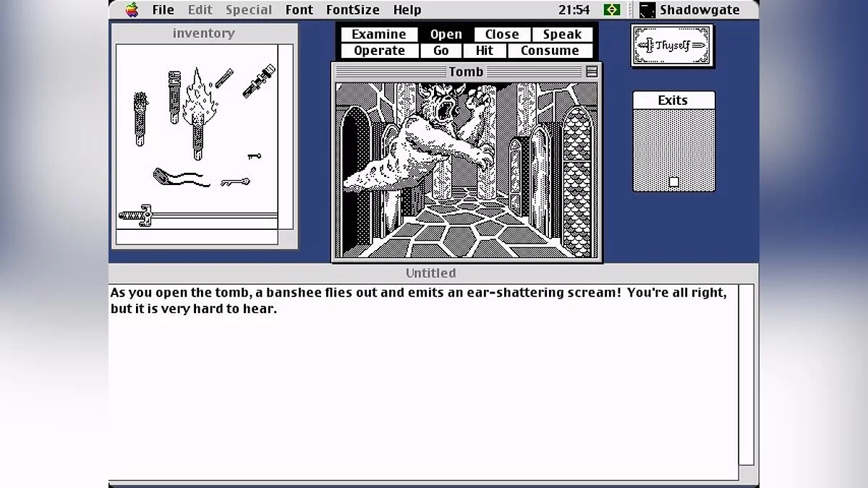Select the sling in the inventory

coord(182,177)
